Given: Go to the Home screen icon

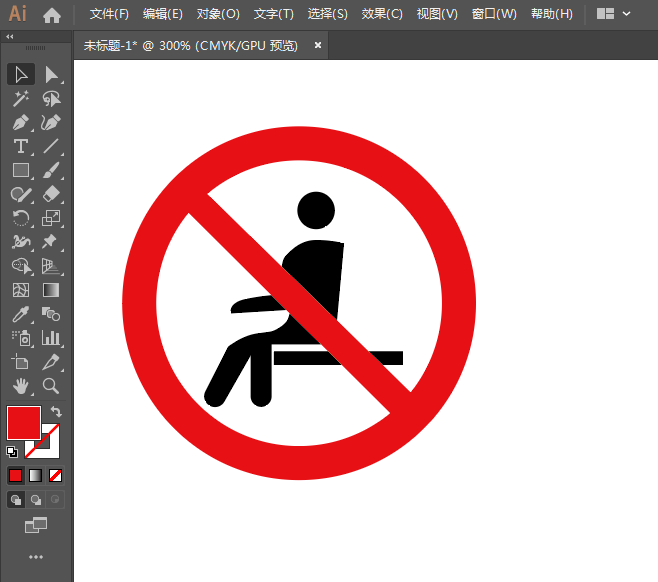Looking at the screenshot, I should click(x=52, y=14).
